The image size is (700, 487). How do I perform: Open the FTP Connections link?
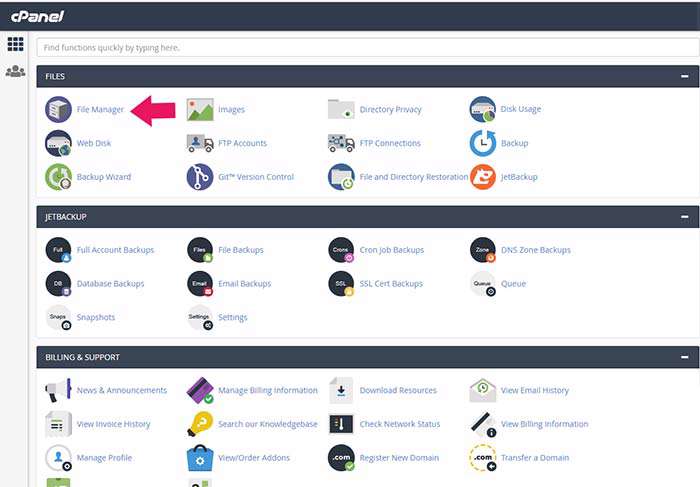point(390,143)
